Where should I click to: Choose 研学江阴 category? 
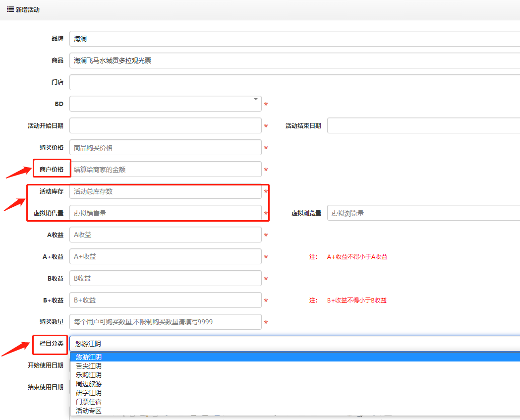click(x=89, y=393)
